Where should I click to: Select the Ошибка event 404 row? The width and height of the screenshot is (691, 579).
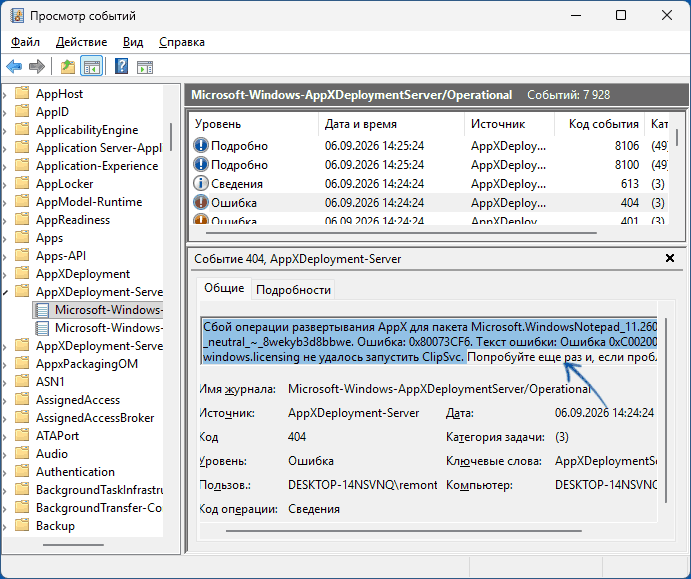click(430, 202)
